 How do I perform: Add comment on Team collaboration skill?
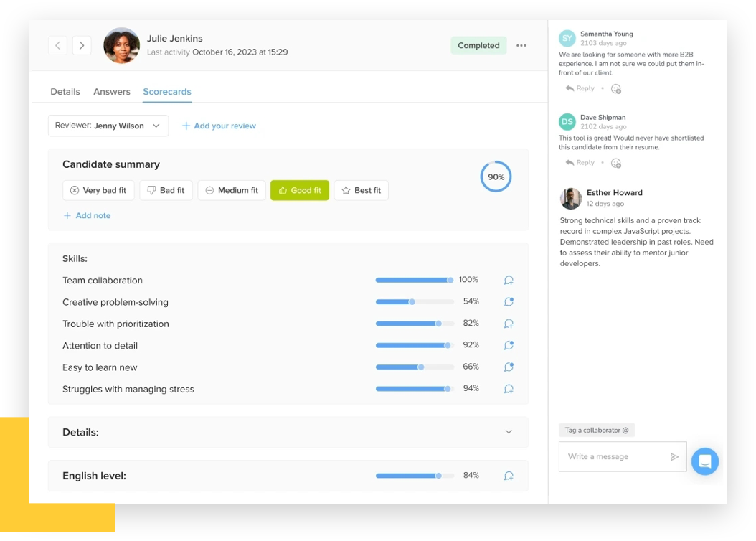point(509,281)
